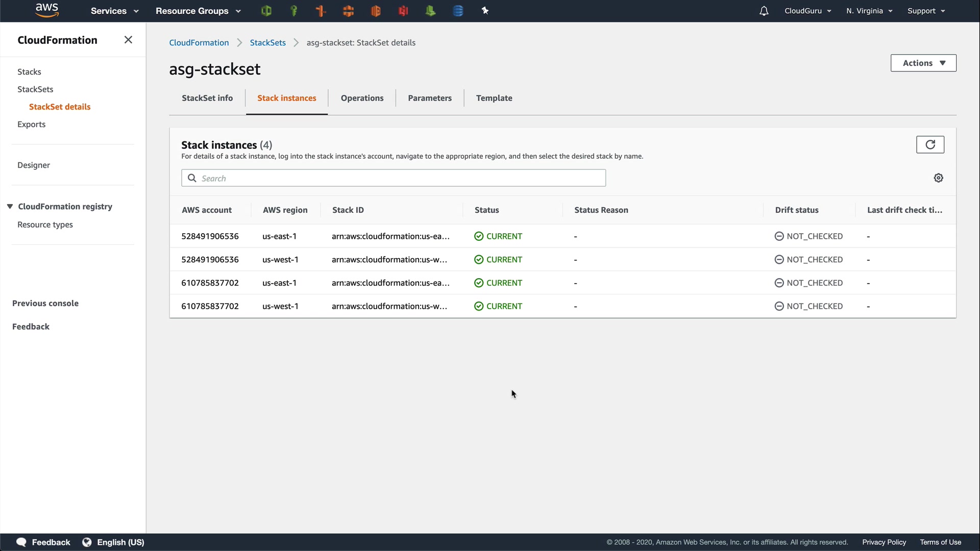Open Designer in the sidebar
The width and height of the screenshot is (980, 551).
(x=34, y=165)
